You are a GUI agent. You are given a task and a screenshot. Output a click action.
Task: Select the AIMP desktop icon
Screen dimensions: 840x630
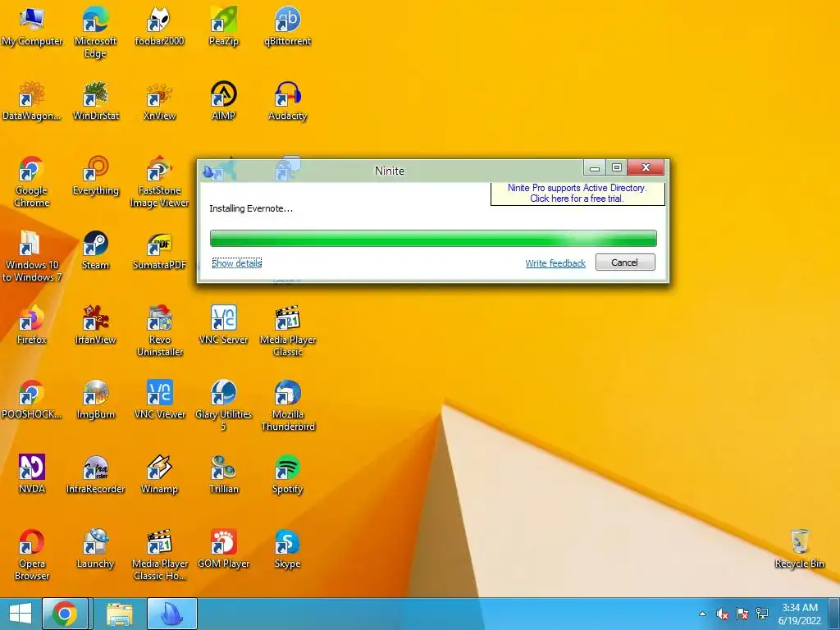223,101
